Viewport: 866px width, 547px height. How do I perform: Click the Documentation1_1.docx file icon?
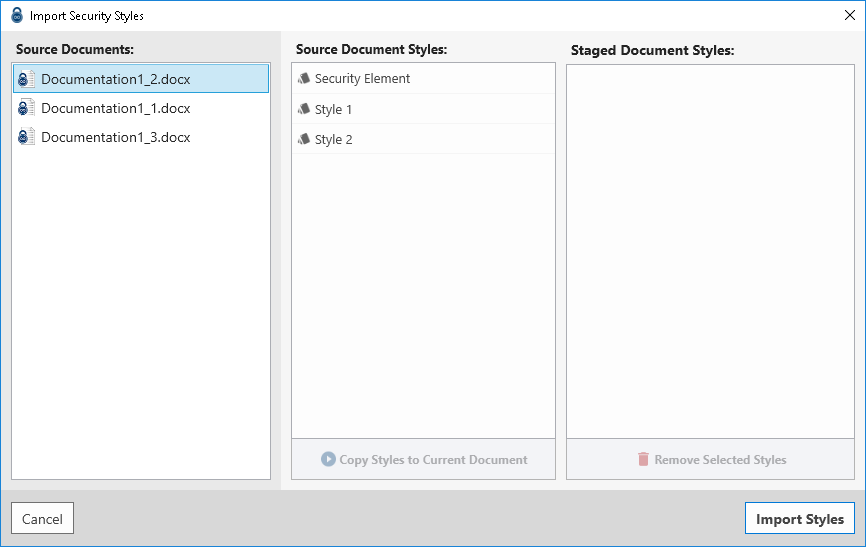(x=27, y=108)
